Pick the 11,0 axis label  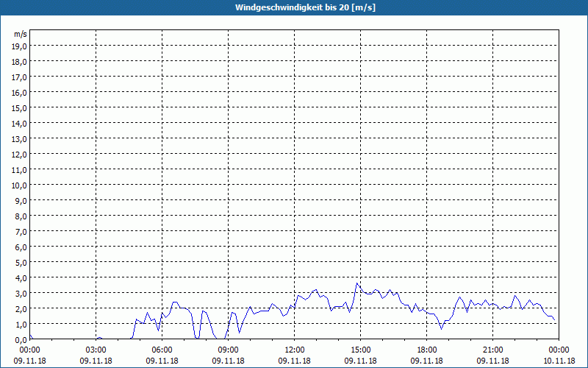pos(19,170)
